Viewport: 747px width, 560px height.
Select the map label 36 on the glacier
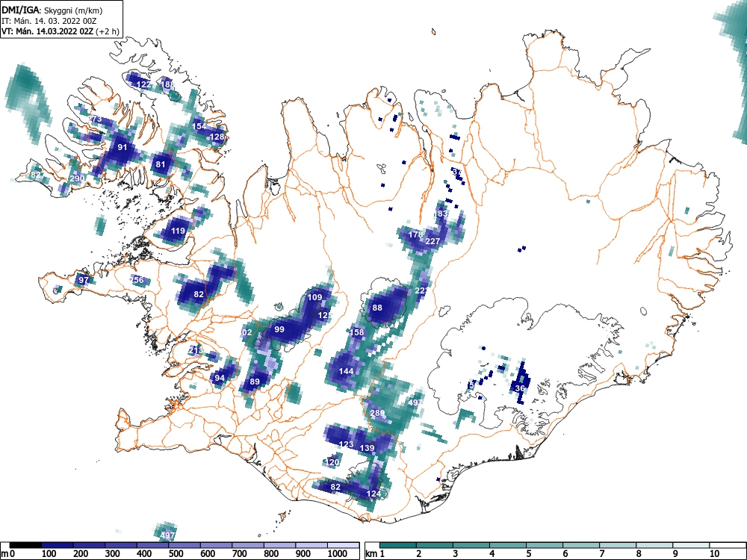point(520,388)
